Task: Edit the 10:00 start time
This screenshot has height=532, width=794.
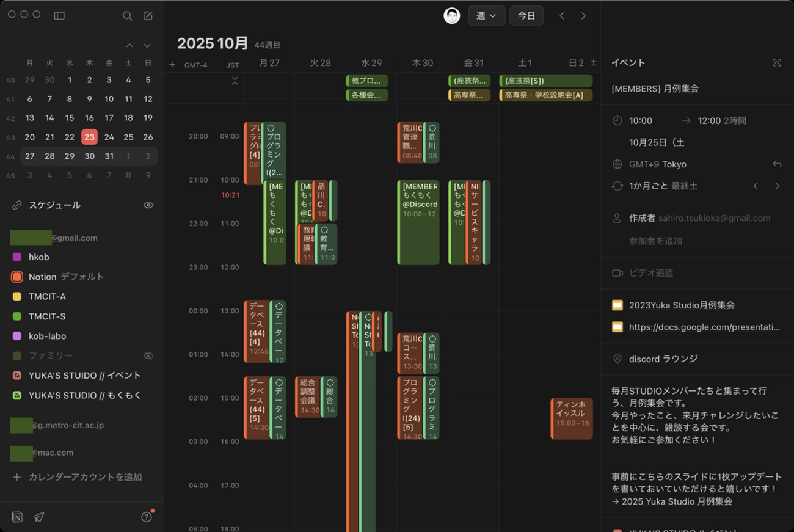Action: (641, 121)
